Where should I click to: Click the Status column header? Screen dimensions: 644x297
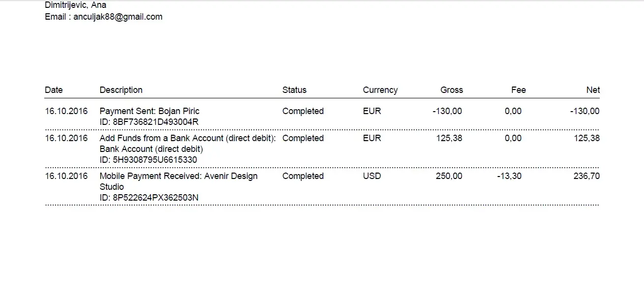point(294,90)
